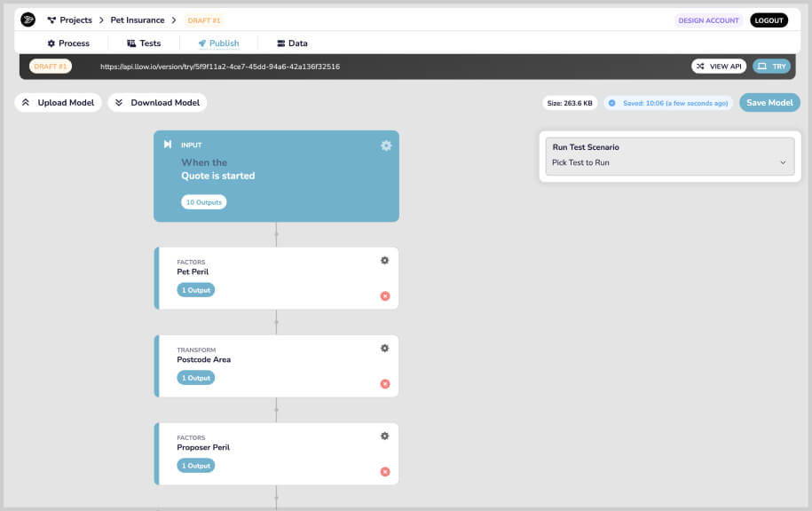The image size is (812, 511).
Task: Click Download Model button
Action: point(157,103)
